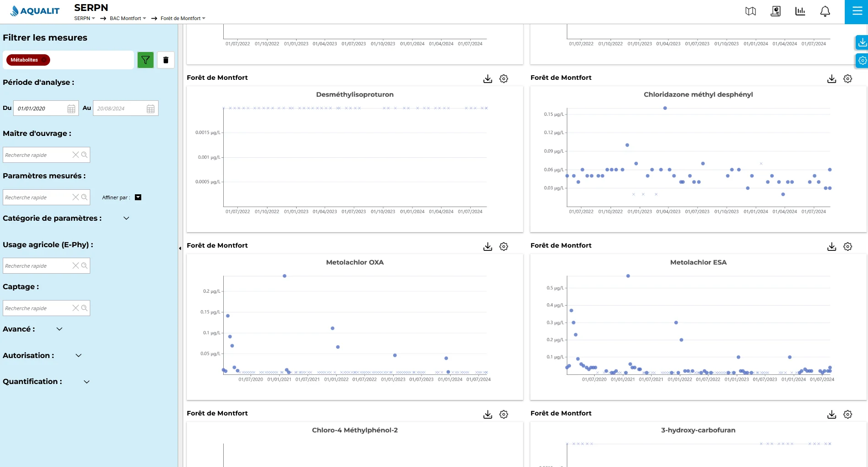This screenshot has width=868, height=467.
Task: Open settings for Desméthylisoproturon chart
Action: [503, 78]
